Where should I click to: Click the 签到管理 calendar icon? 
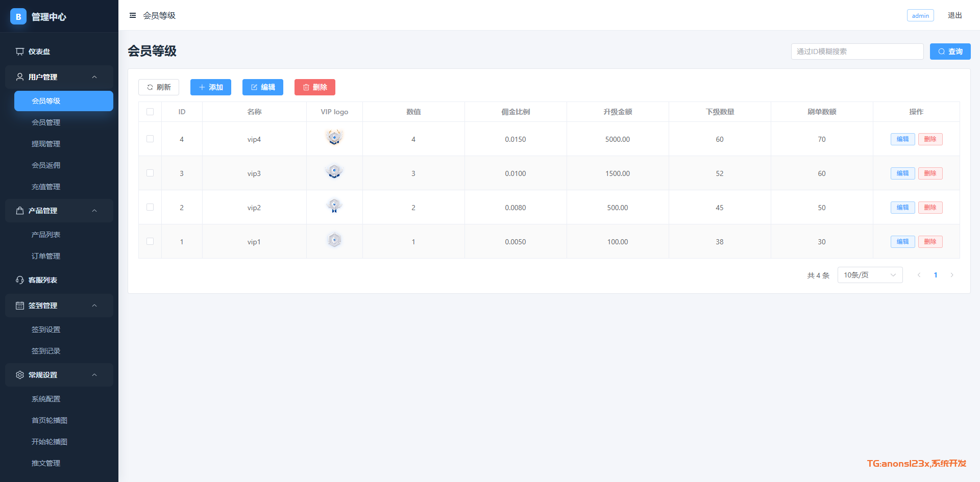pos(20,306)
